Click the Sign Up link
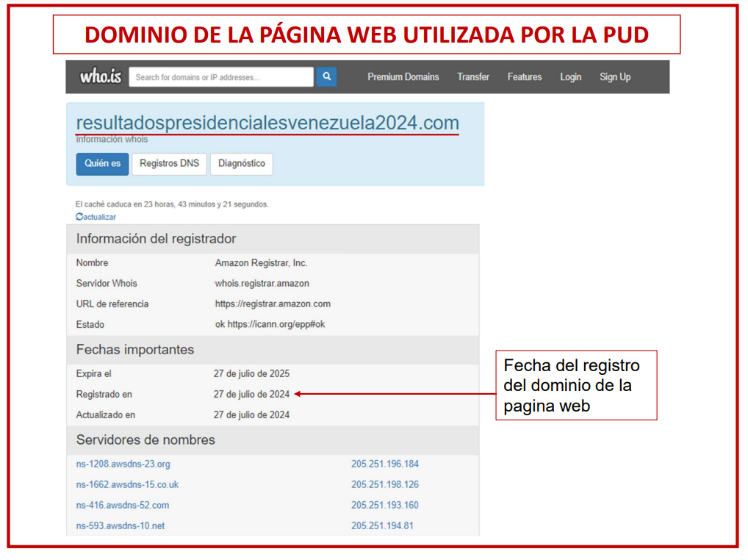 (614, 77)
